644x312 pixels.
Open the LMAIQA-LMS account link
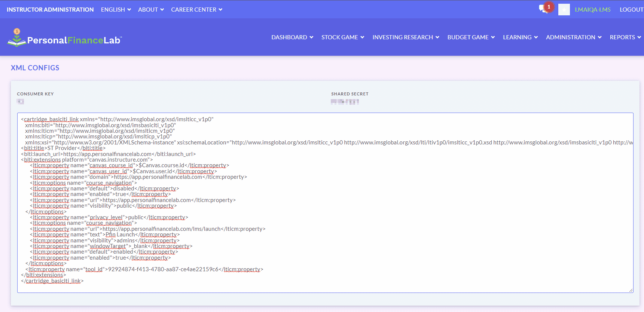[x=593, y=9]
